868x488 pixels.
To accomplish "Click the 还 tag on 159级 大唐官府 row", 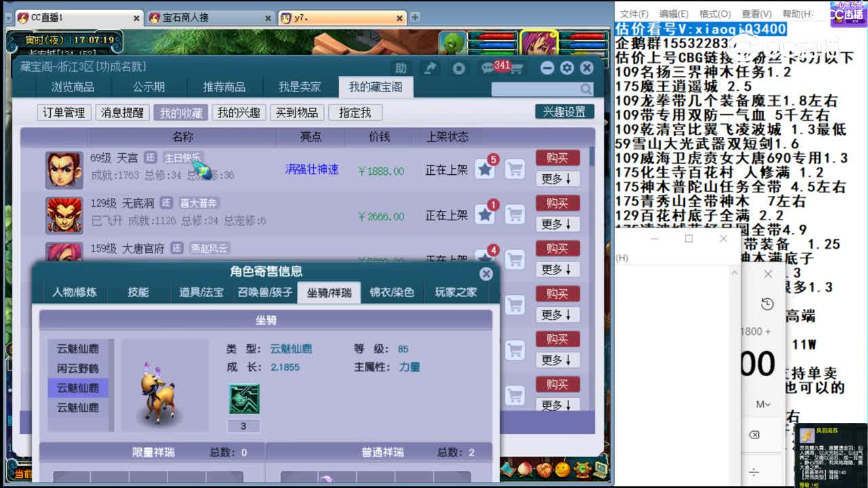I will tap(176, 248).
